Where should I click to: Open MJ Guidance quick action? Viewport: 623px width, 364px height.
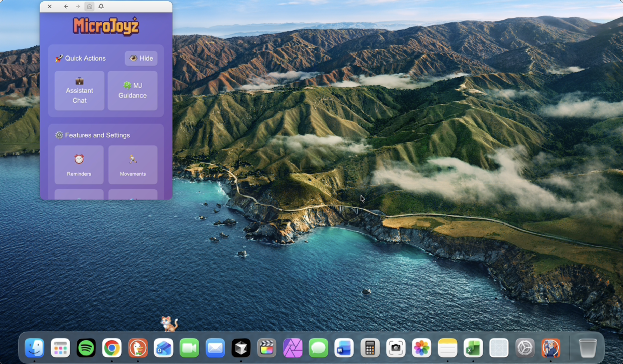tap(132, 91)
